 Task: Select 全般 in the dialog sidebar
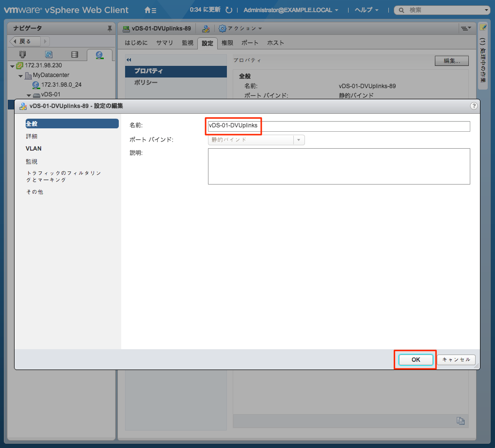point(72,124)
